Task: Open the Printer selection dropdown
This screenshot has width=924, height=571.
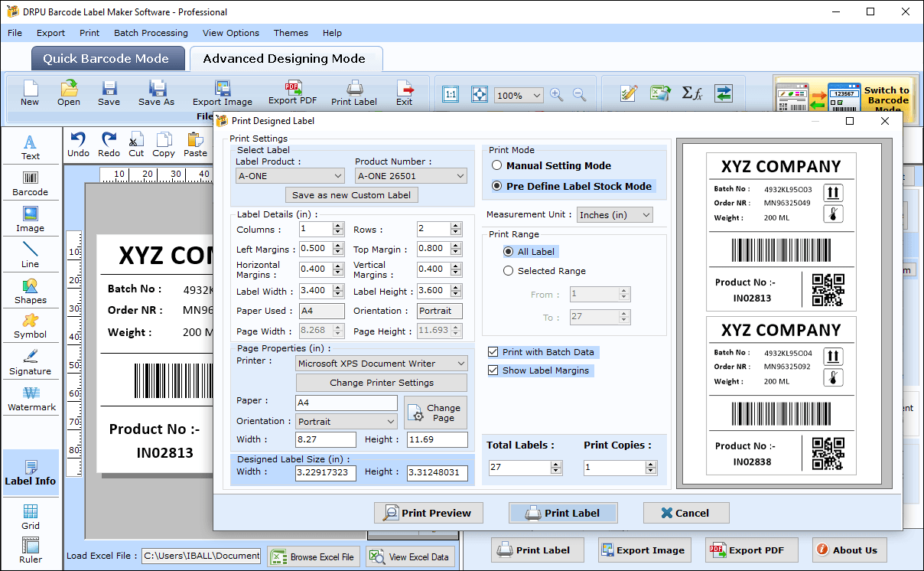Action: click(382, 364)
